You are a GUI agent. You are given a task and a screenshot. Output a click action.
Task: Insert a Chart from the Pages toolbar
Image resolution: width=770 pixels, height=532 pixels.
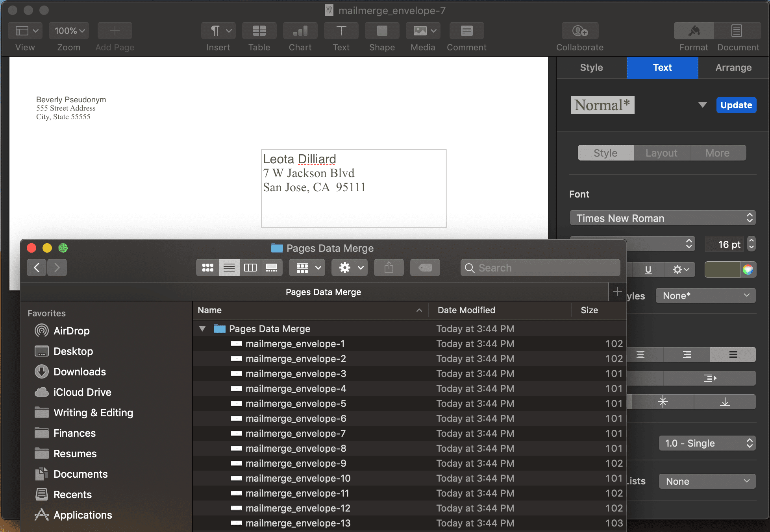click(x=300, y=31)
